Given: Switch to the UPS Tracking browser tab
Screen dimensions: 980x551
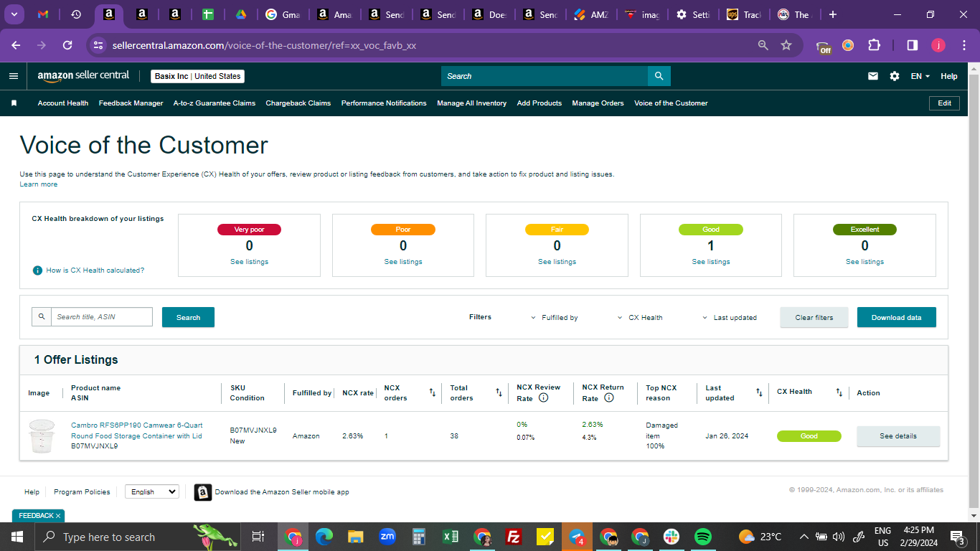Looking at the screenshot, I should pos(744,14).
